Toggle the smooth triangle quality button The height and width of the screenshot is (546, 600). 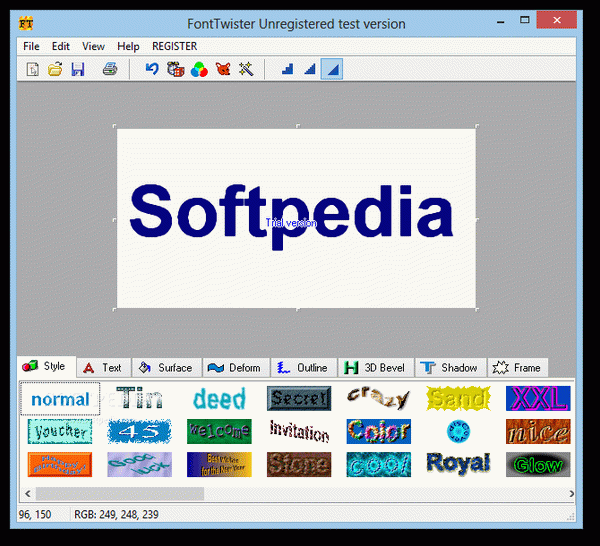click(x=332, y=69)
